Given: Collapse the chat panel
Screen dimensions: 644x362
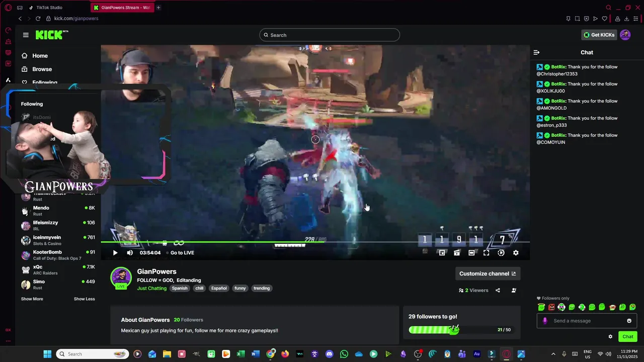Looking at the screenshot, I should [x=536, y=52].
